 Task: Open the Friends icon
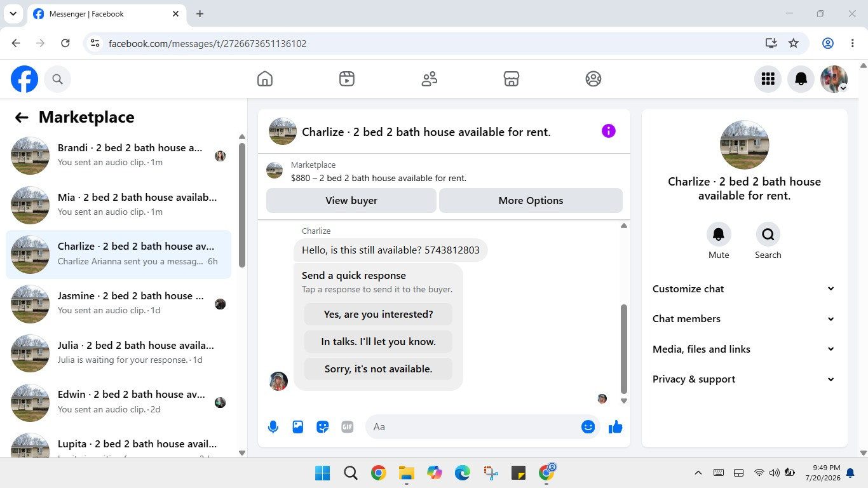[x=430, y=79]
